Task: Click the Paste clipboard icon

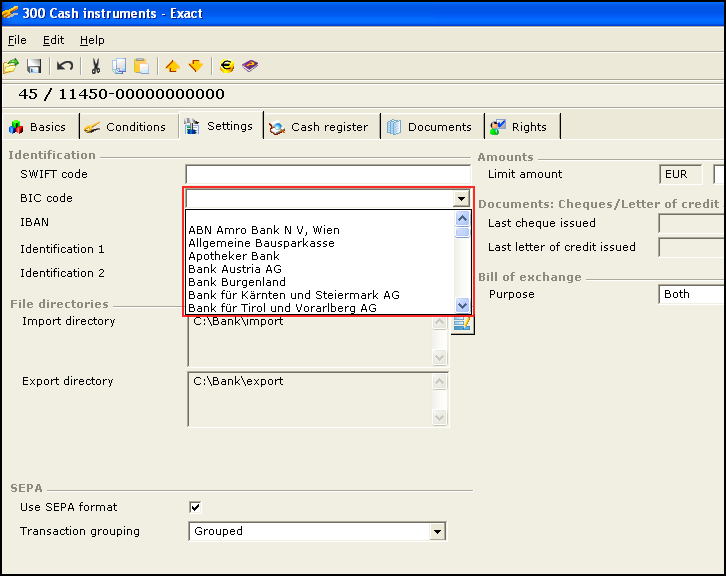Action: [x=142, y=66]
